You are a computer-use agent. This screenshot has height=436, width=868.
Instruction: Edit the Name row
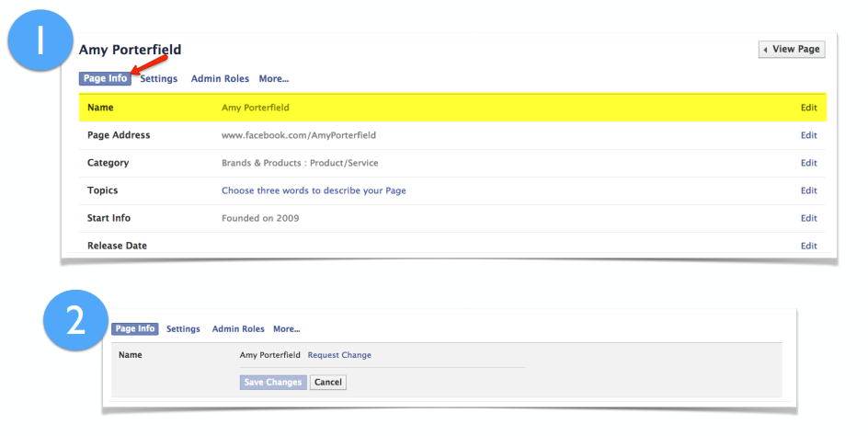click(x=809, y=108)
